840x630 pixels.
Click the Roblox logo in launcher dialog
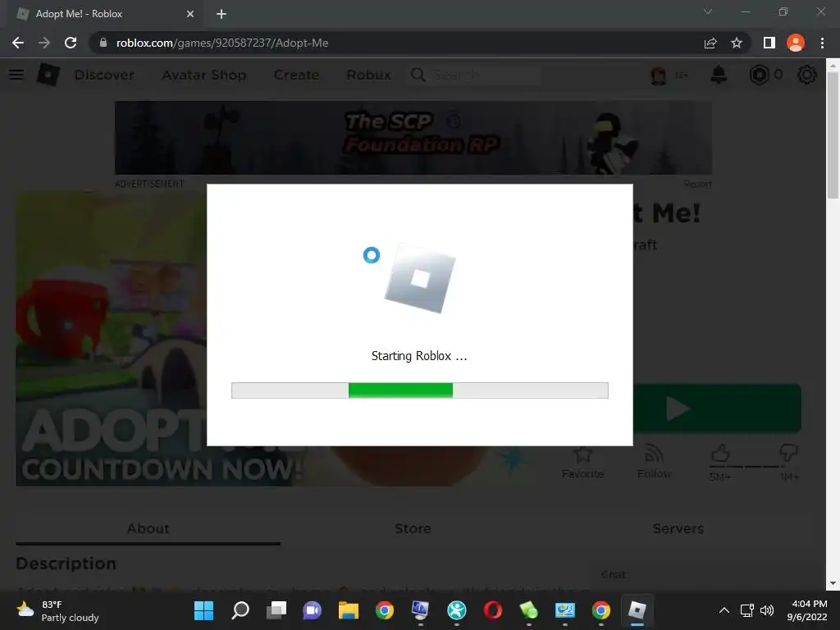[x=419, y=279]
